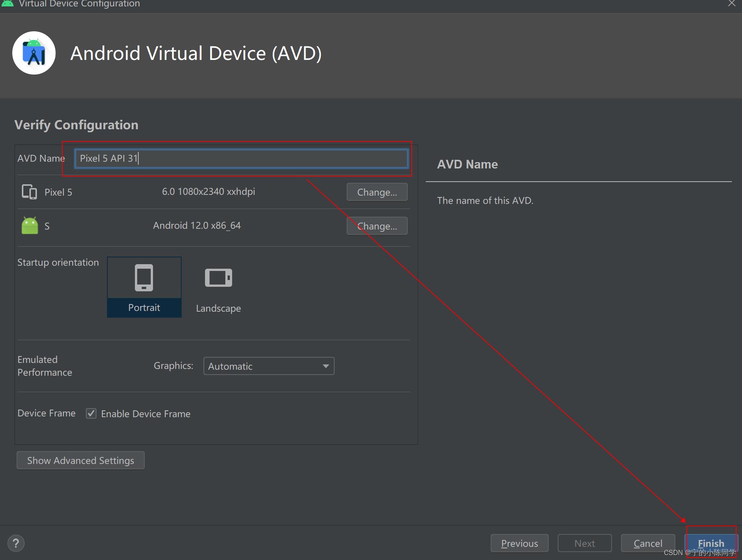Screen dimensions: 742x560
Task: Click Finish to create the AVD
Action: [x=711, y=543]
